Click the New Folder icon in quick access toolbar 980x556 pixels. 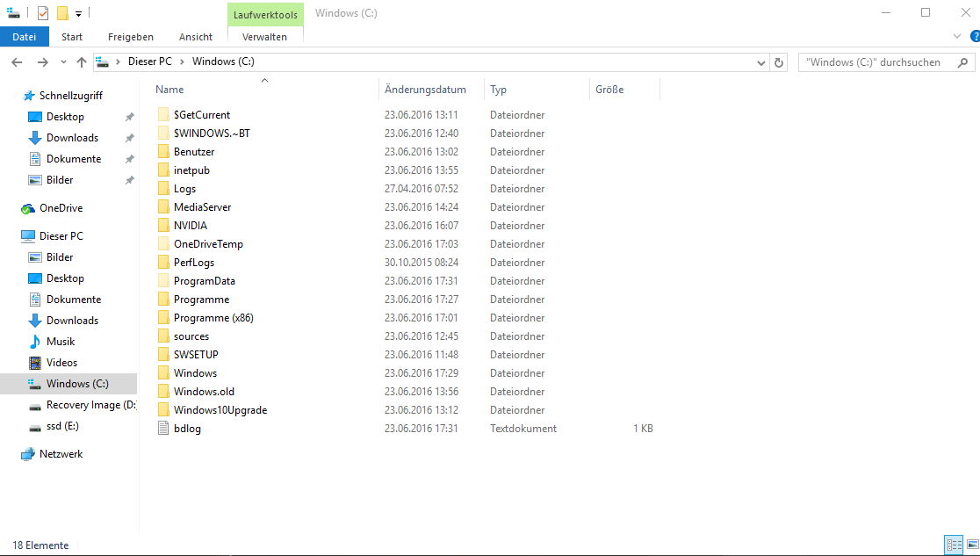pyautogui.click(x=62, y=12)
